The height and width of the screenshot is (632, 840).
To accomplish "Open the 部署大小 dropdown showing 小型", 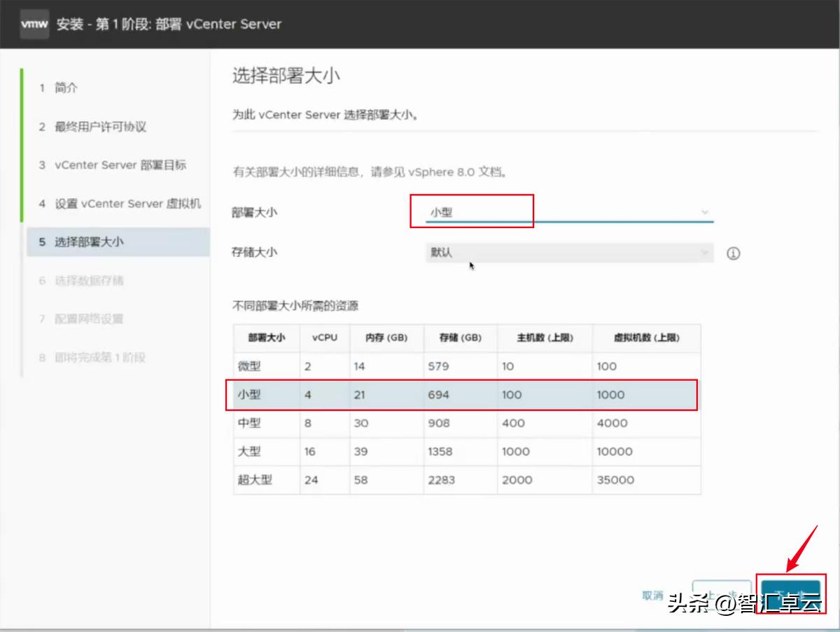I will click(x=569, y=212).
